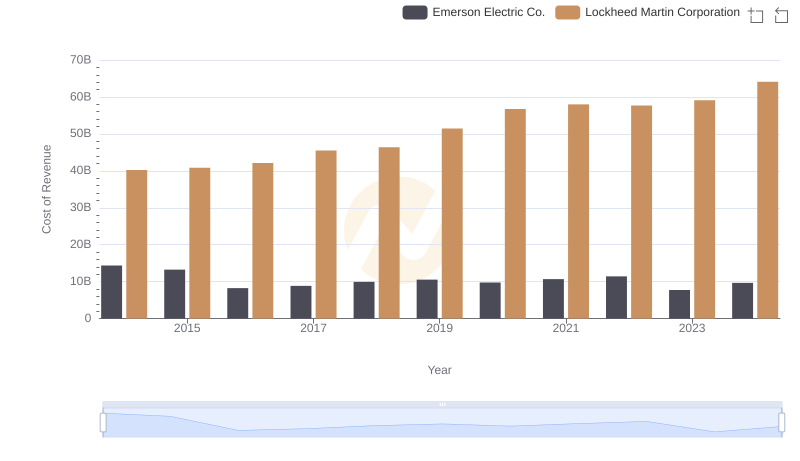This screenshot has height=461, width=800.
Task: Click the Emerson Electric bar for 2021
Action: 554,298
